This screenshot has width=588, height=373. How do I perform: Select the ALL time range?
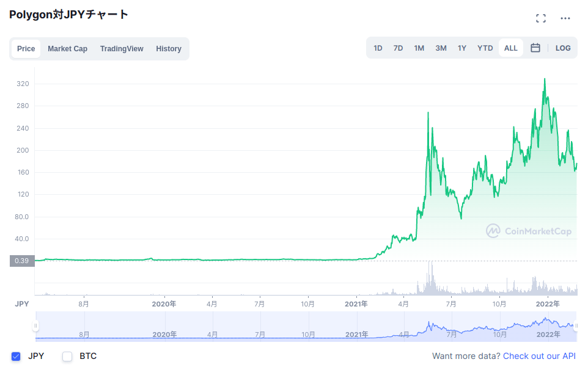pyautogui.click(x=511, y=48)
